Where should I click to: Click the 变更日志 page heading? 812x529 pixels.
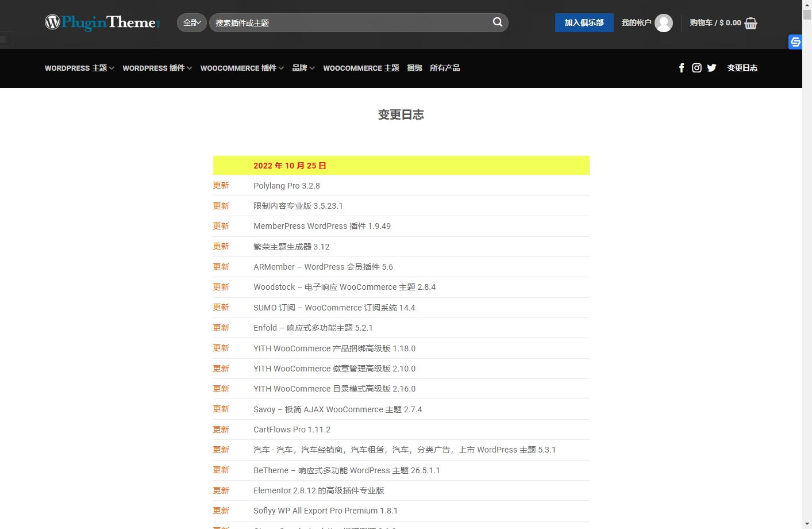(x=401, y=114)
